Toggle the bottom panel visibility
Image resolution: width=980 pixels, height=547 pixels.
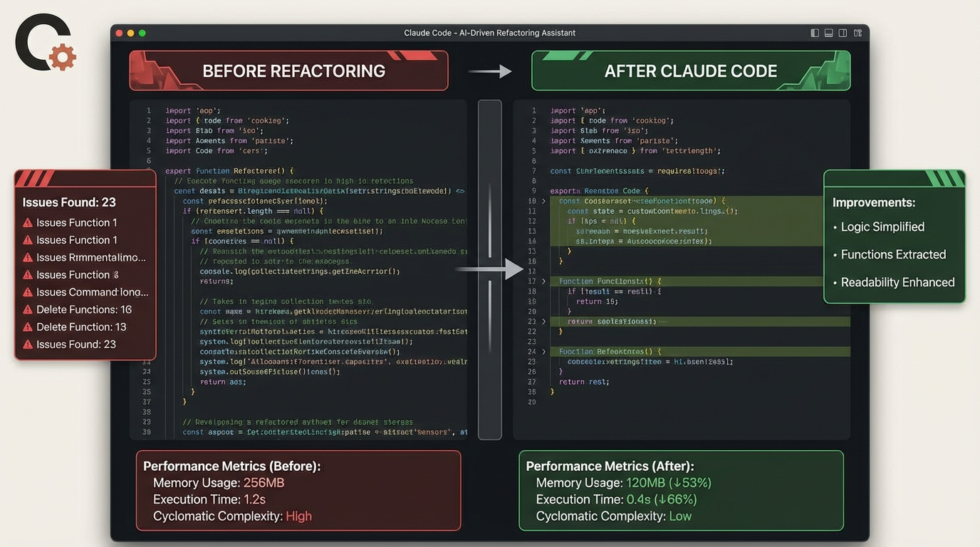click(828, 32)
